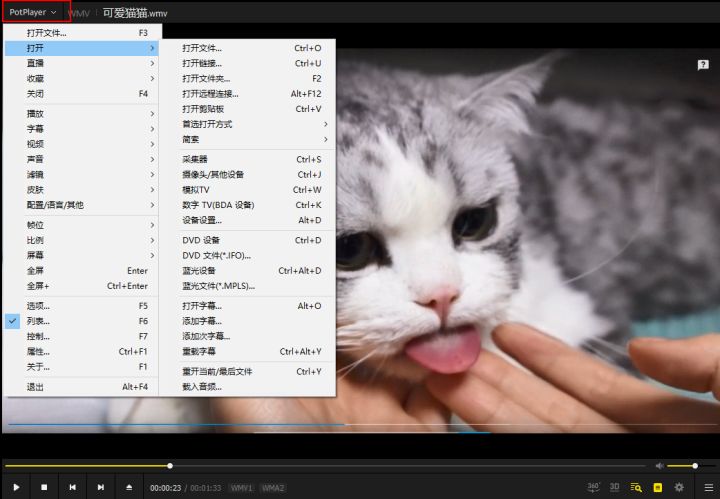Click the 00:00:23 elapsed time display
The image size is (720, 499).
pyautogui.click(x=165, y=488)
